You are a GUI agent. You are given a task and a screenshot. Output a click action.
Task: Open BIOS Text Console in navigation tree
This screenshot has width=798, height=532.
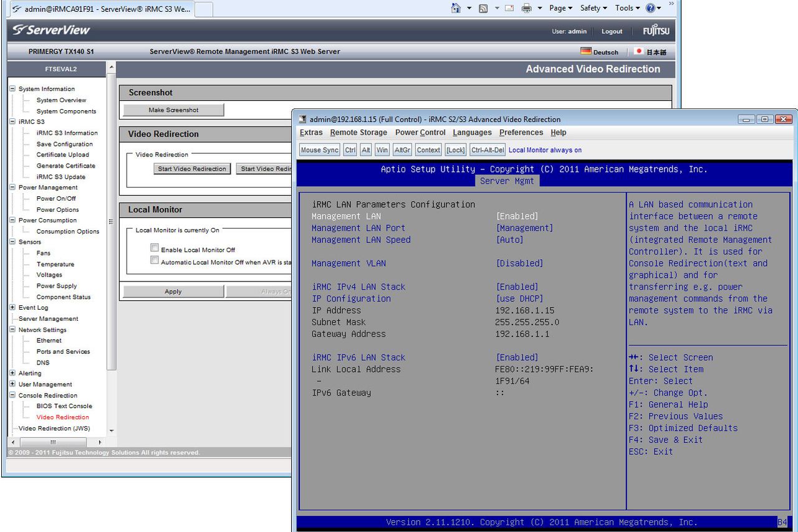(64, 406)
